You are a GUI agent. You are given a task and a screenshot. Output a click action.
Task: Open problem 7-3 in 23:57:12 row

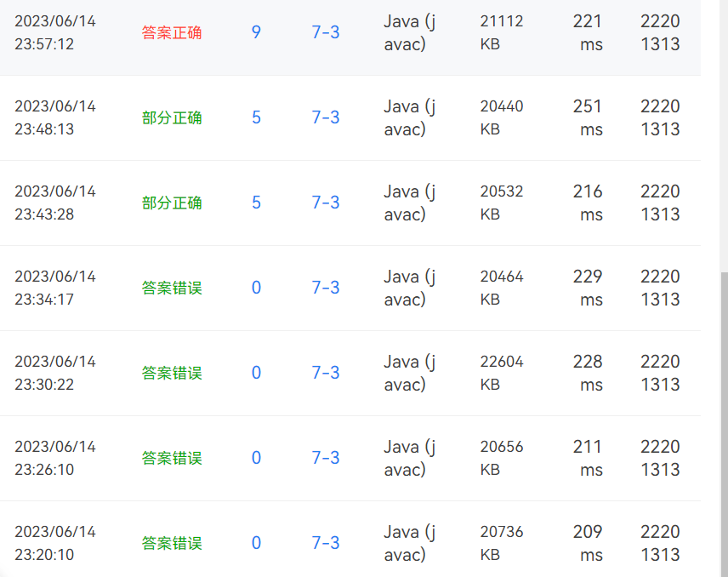point(326,32)
